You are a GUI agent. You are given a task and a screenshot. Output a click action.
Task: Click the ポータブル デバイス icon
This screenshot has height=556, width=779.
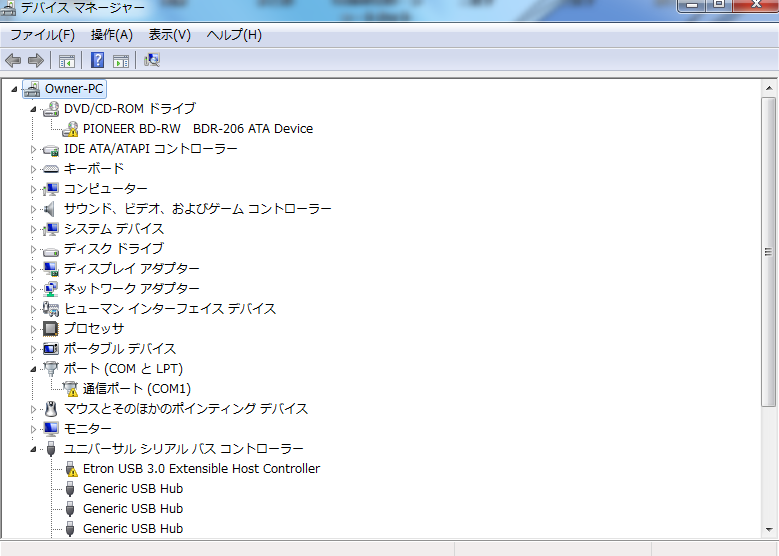pyautogui.click(x=51, y=349)
